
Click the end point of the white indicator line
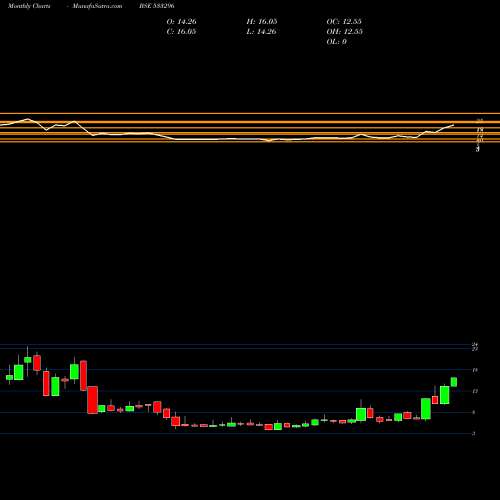(453, 125)
